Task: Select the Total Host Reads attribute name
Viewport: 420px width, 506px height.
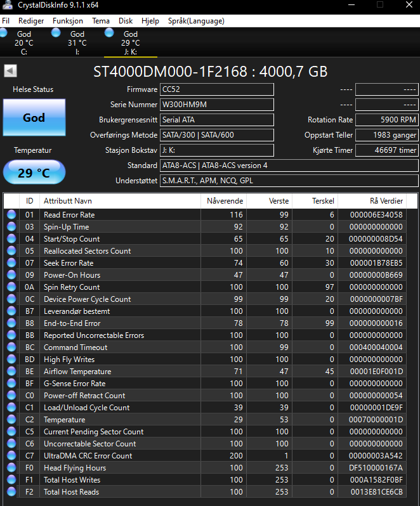Action: 71,492
